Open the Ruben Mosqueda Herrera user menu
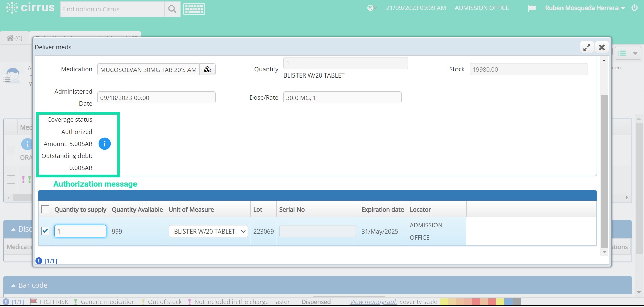This screenshot has width=644, height=307. point(584,8)
